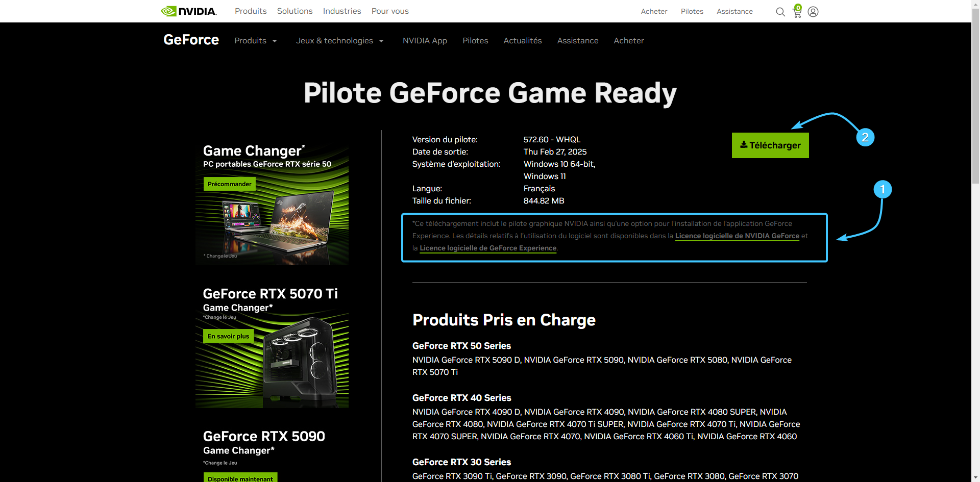Click the GeForce RTX 50 Series heading
Viewport: 980px width, 482px height.
pos(461,346)
